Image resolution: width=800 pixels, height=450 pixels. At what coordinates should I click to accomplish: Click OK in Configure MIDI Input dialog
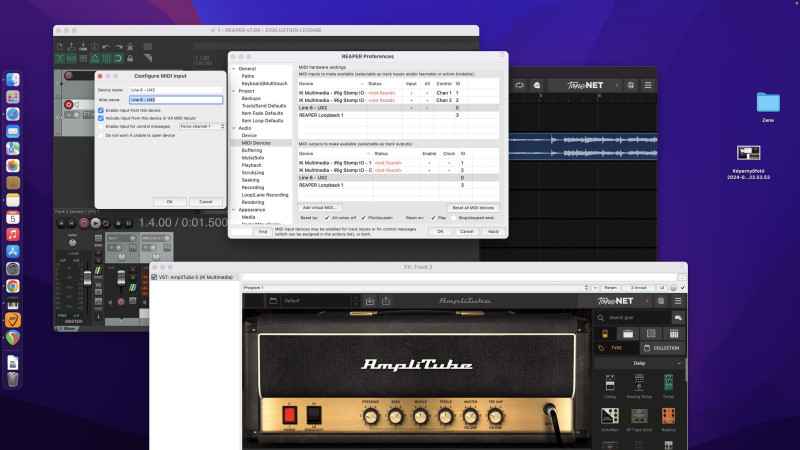coord(169,202)
